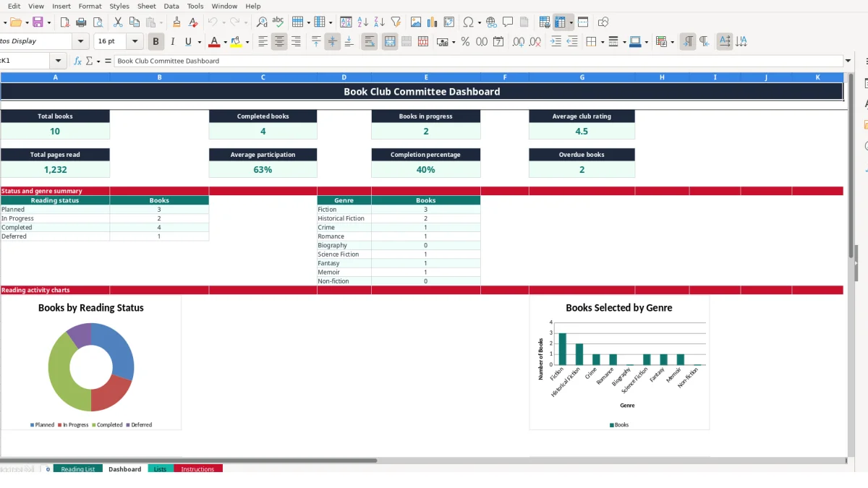Screen dimensions: 868x488
Task: Open the font size dropdown
Action: tap(135, 42)
